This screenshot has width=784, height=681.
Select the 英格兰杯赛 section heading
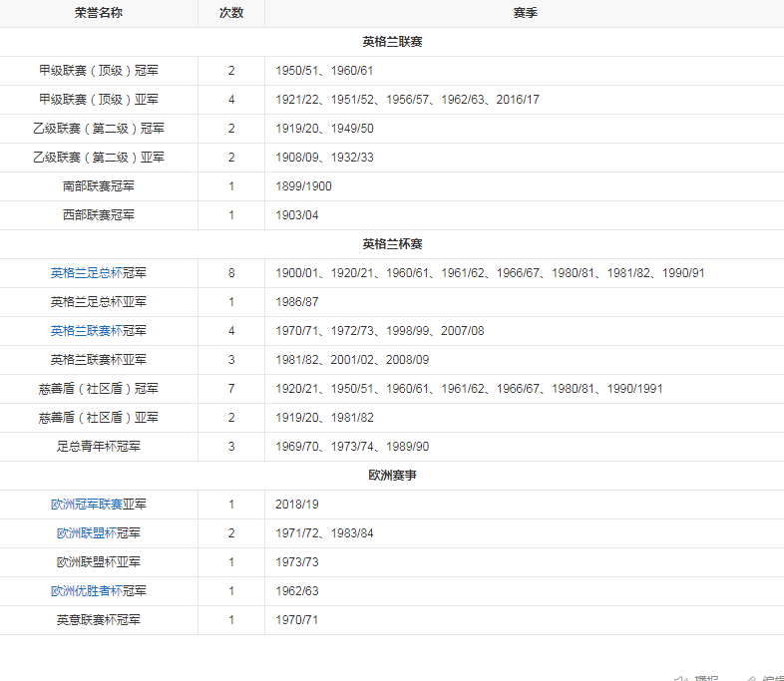point(392,244)
